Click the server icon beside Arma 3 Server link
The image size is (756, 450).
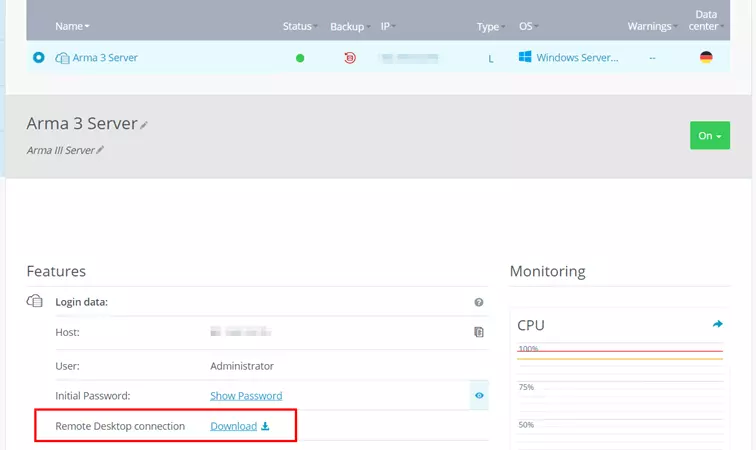pyautogui.click(x=62, y=58)
